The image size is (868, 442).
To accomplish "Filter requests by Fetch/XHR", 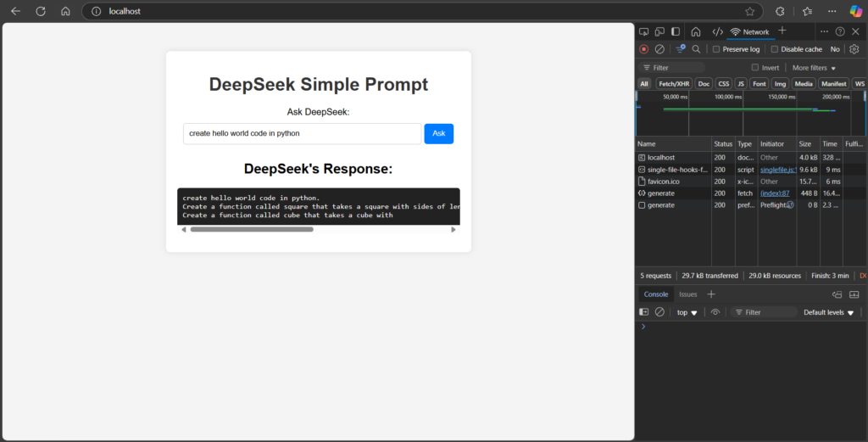I will 674,84.
